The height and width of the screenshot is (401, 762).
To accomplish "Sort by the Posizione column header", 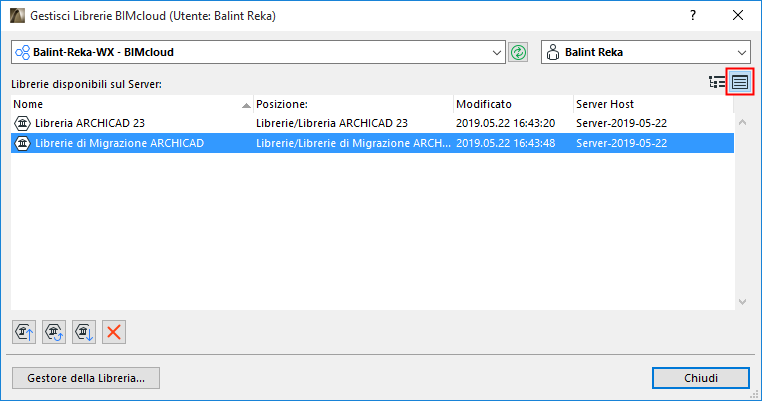I will coord(353,105).
